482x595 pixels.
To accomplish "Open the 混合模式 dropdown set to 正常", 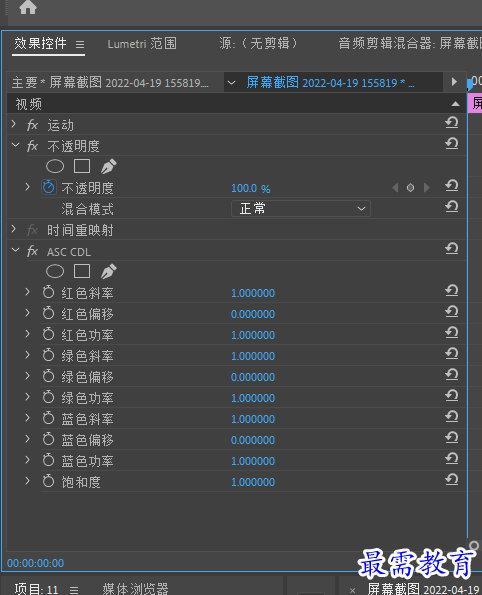I will tap(301, 208).
